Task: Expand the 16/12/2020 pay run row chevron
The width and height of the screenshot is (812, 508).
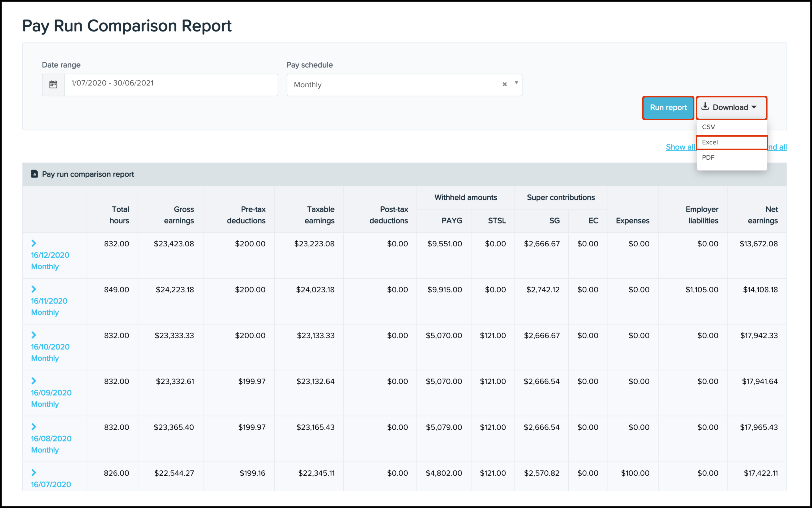Action: tap(34, 243)
